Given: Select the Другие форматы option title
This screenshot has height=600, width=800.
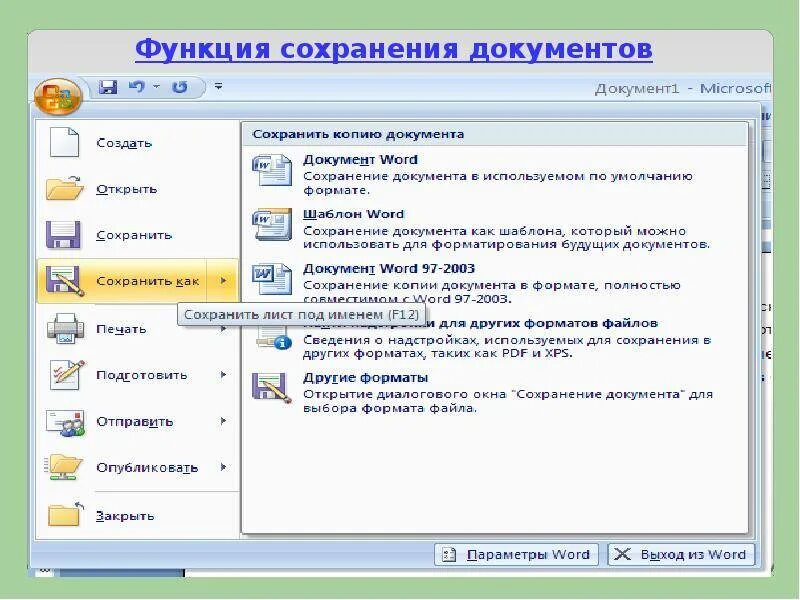Looking at the screenshot, I should pyautogui.click(x=365, y=378).
